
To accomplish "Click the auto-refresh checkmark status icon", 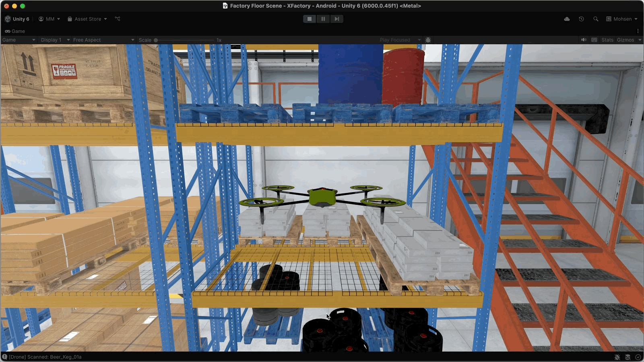I will click(638, 357).
